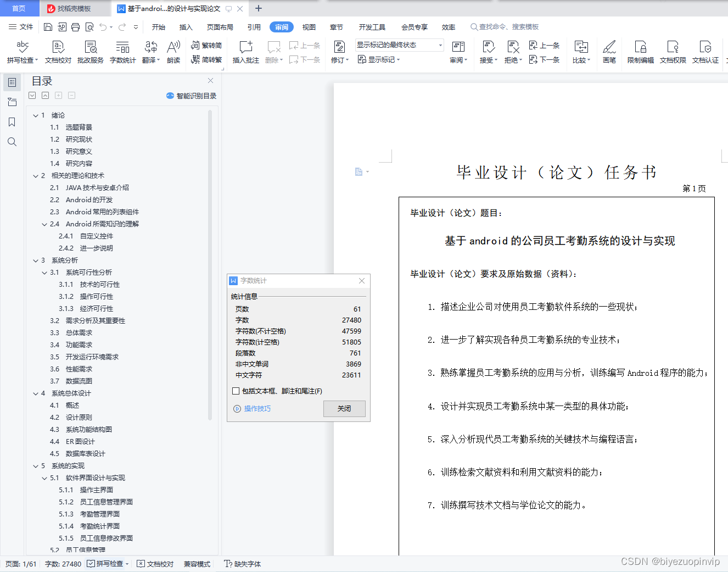Viewport: 728px width, 572px height.
Task: Insert a comment with 插入批注
Action: pyautogui.click(x=246, y=52)
